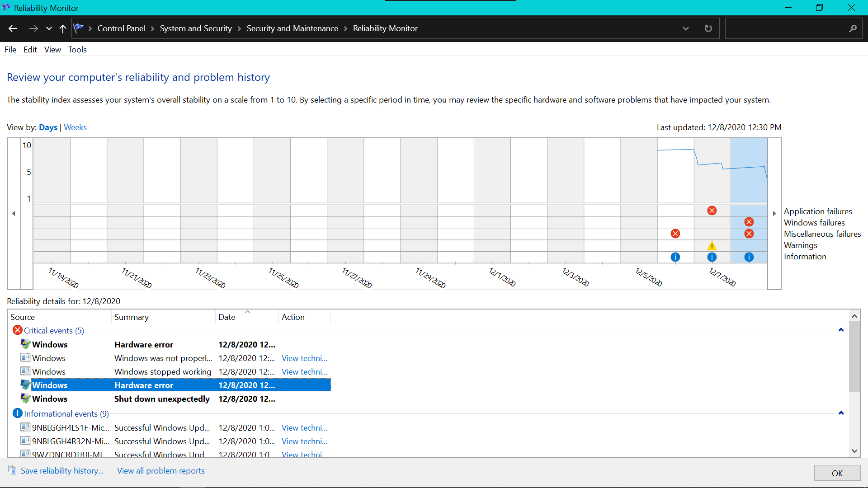This screenshot has height=488, width=868.
Task: Open the Edit menu
Action: [30, 50]
